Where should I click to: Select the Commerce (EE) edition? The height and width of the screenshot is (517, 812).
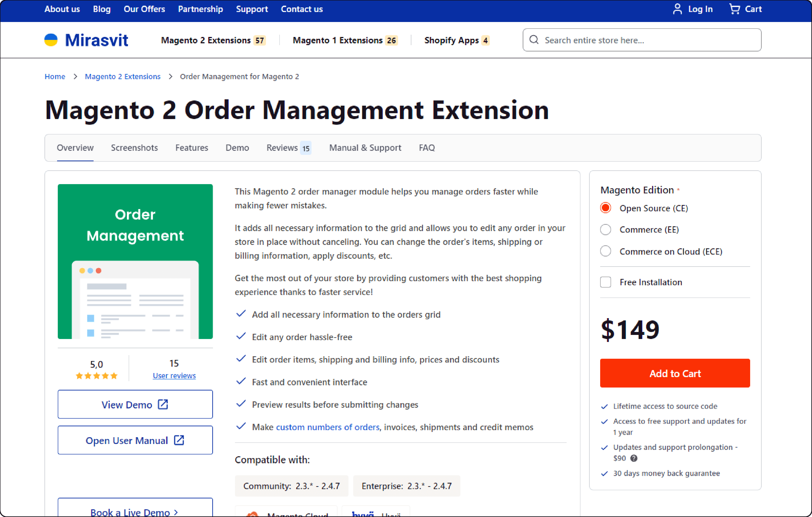pos(605,229)
